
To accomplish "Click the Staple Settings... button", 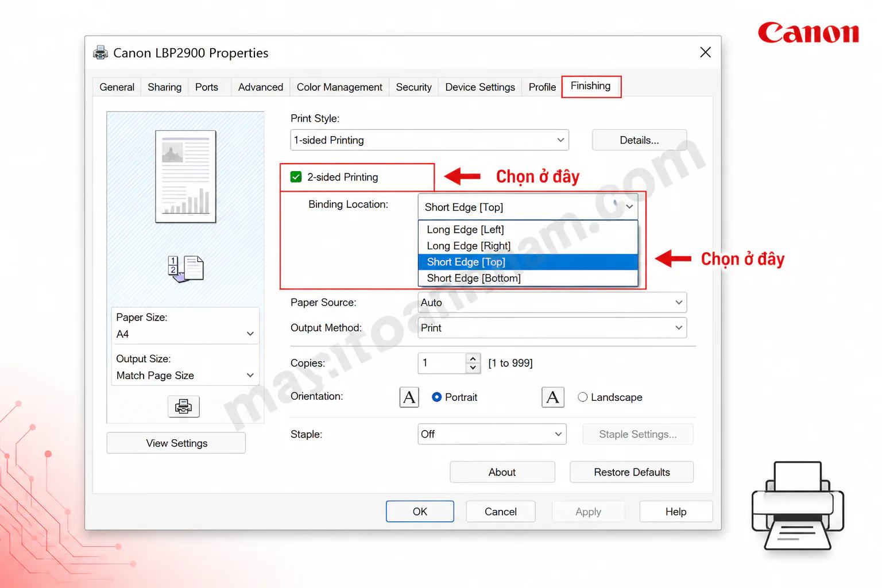I will tap(638, 434).
